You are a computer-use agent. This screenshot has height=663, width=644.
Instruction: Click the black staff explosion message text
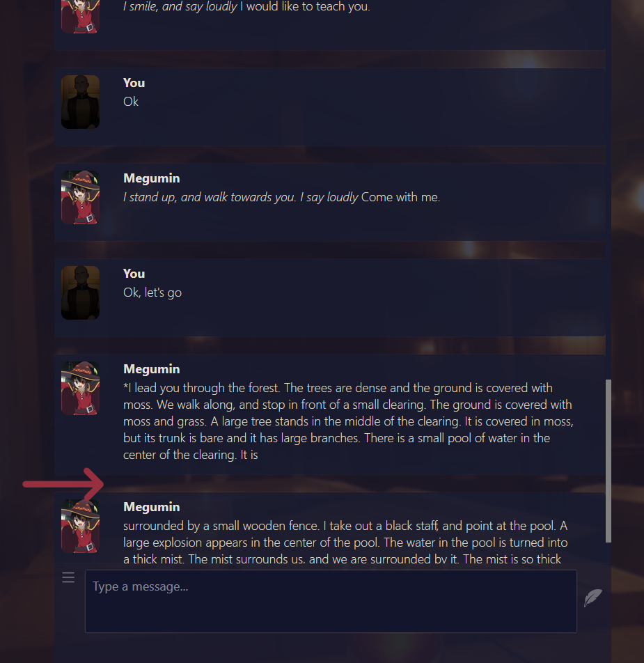(345, 542)
